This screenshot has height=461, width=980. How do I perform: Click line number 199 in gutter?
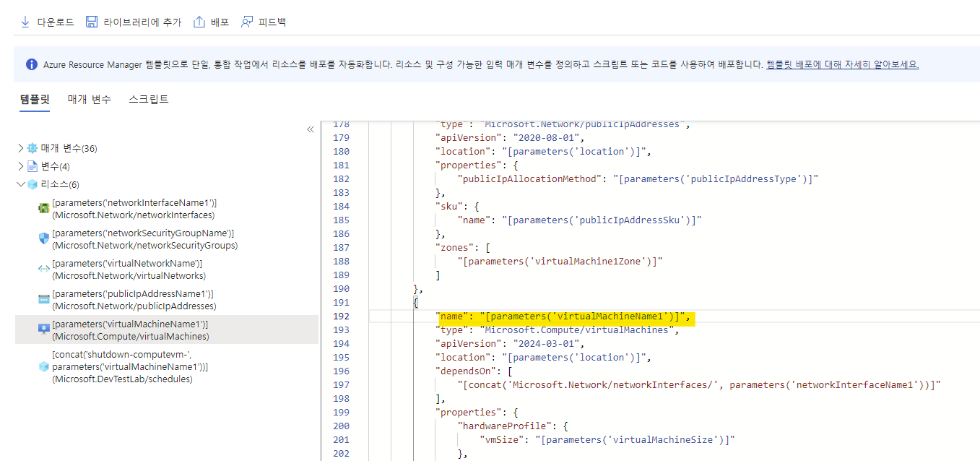click(x=342, y=412)
